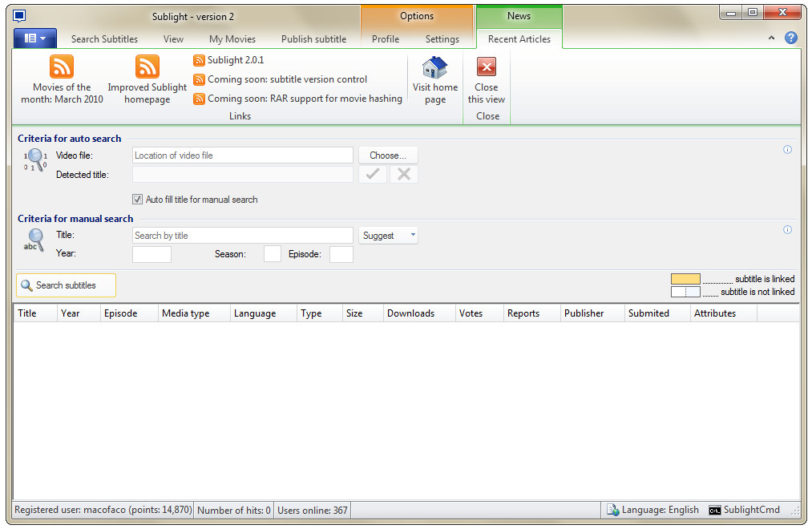Open Movies of the month March 2010 feed

(62, 79)
